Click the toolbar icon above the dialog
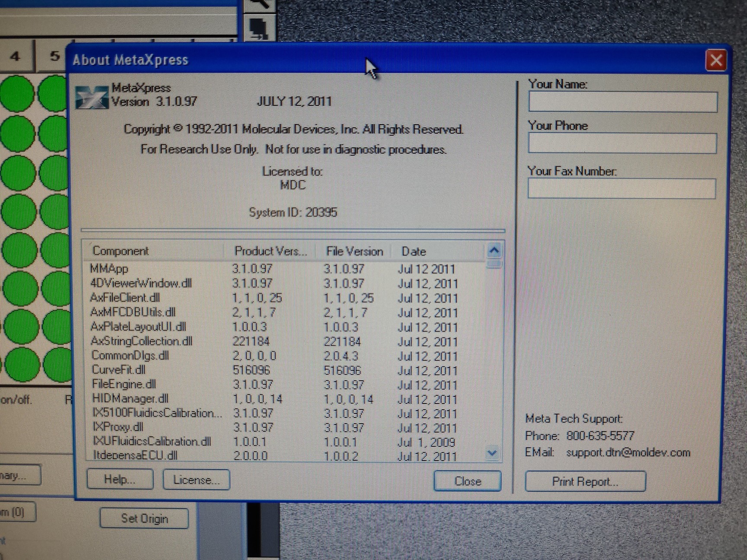747x560 pixels. [x=259, y=27]
